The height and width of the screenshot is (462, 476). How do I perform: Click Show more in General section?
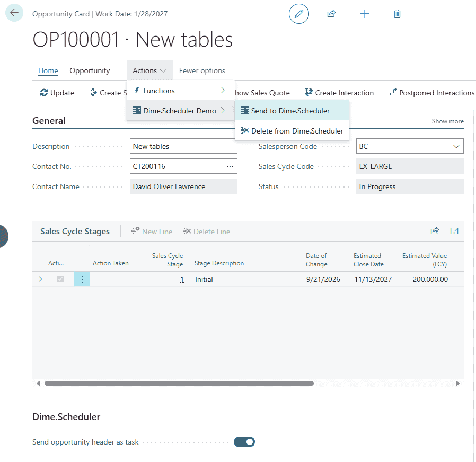448,121
